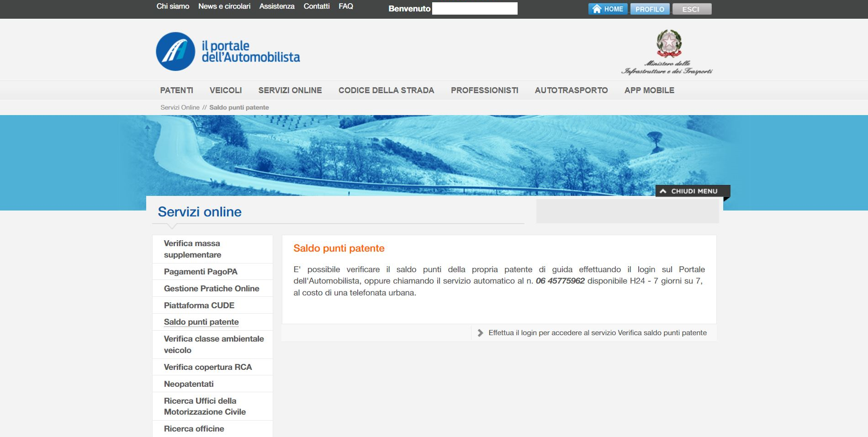The height and width of the screenshot is (437, 868).
Task: Click the arrow icon beside Effettua il login
Action: [x=480, y=333]
